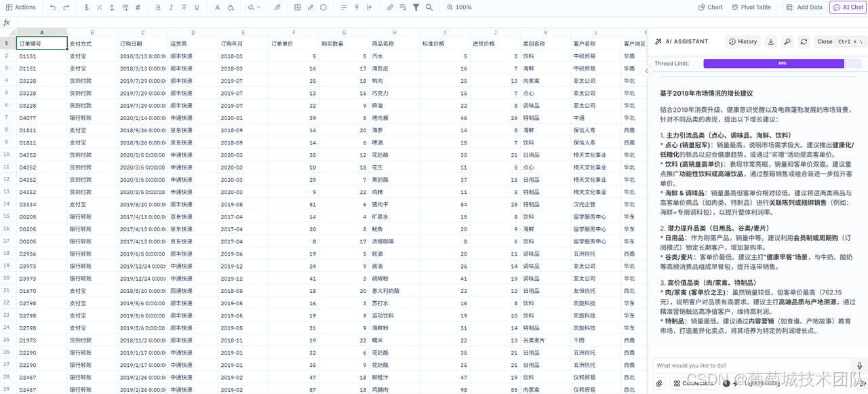This screenshot has width=868, height=394.
Task: Open the font color tool
Action: (x=217, y=7)
